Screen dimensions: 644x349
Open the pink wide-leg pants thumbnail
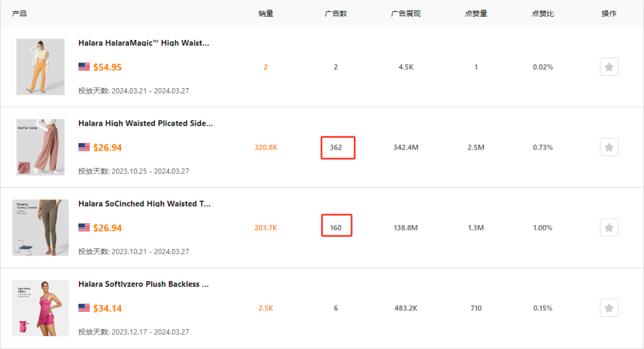pyautogui.click(x=41, y=147)
